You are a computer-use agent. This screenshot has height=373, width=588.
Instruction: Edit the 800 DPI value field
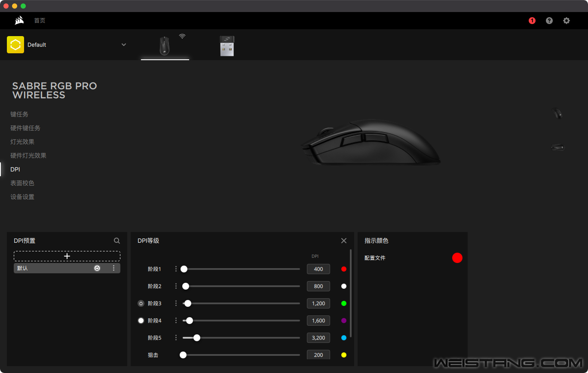point(318,286)
